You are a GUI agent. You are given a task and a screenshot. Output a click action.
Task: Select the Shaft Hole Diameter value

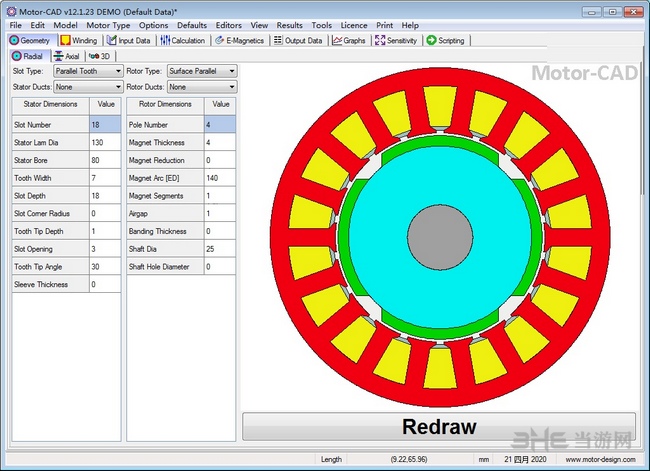[x=220, y=267]
